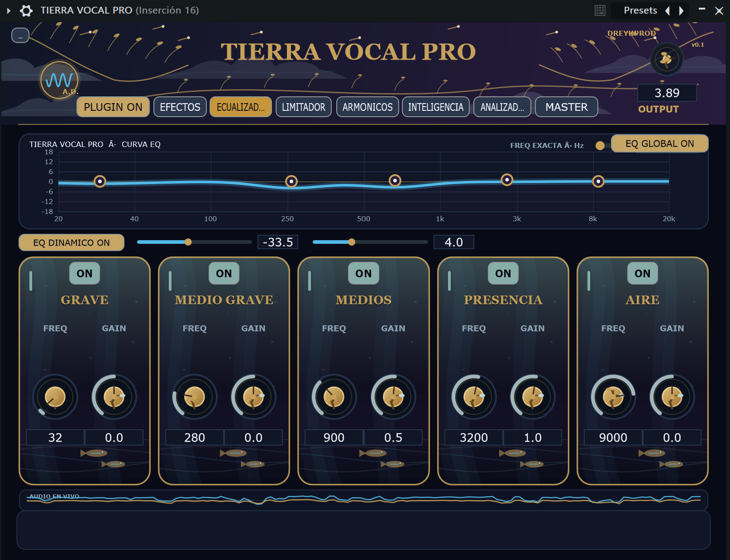Click the output knob under DREYKPROD
The image size is (730, 560).
tap(666, 59)
